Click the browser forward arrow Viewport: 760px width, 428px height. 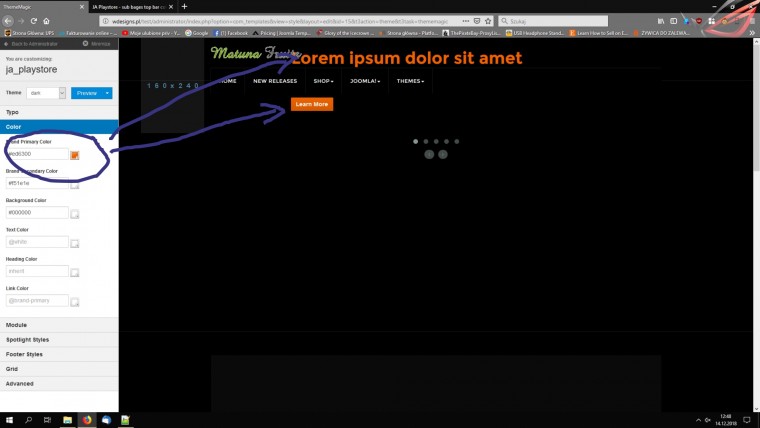21,21
